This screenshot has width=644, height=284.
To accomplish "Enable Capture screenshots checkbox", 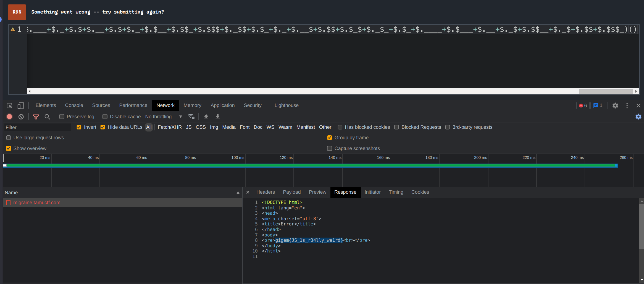I will pyautogui.click(x=330, y=148).
